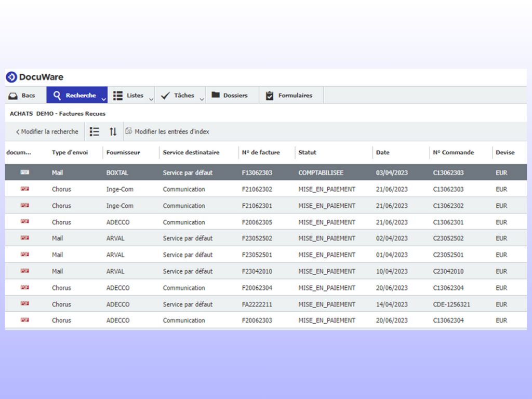Click the date 14/04/2023
This screenshot has height=399, width=532.
[x=392, y=304]
